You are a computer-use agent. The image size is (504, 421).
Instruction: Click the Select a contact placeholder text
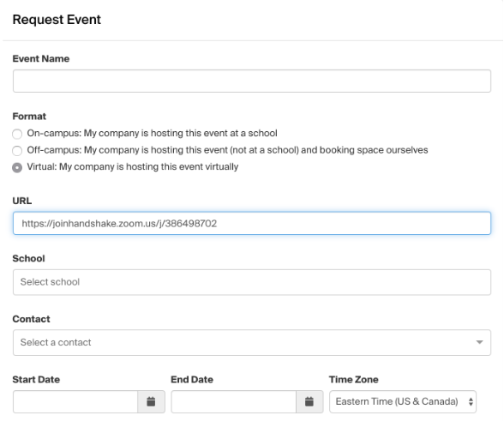click(x=56, y=342)
